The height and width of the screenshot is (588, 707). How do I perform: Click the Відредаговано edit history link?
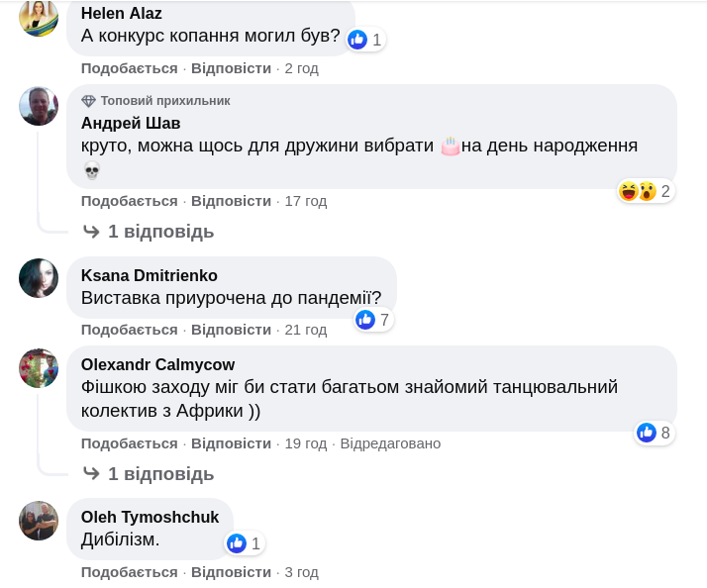click(390, 443)
